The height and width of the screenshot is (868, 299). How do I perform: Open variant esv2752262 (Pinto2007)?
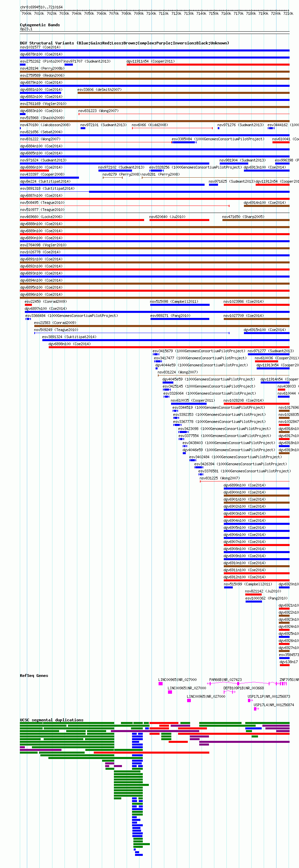coord(42,61)
